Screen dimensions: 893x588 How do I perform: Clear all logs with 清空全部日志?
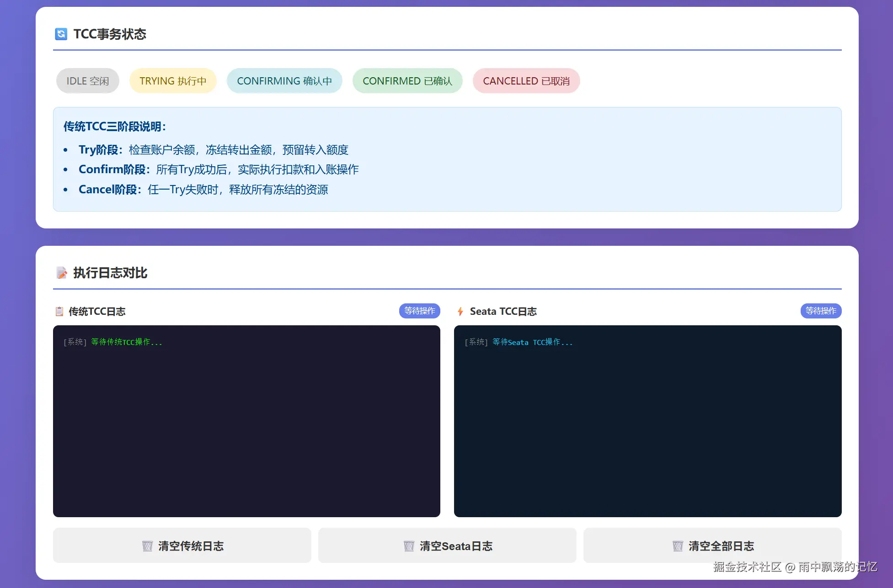click(712, 546)
